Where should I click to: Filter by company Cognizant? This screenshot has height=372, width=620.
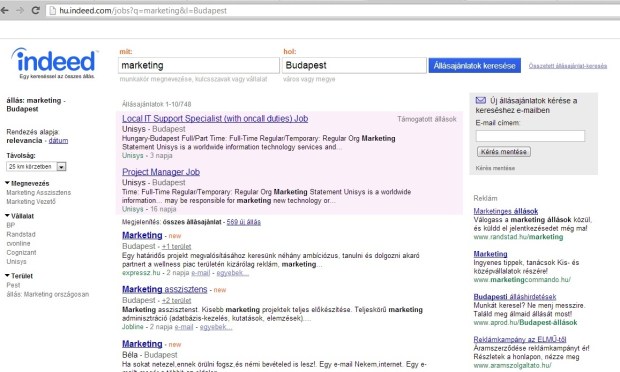[x=21, y=253]
